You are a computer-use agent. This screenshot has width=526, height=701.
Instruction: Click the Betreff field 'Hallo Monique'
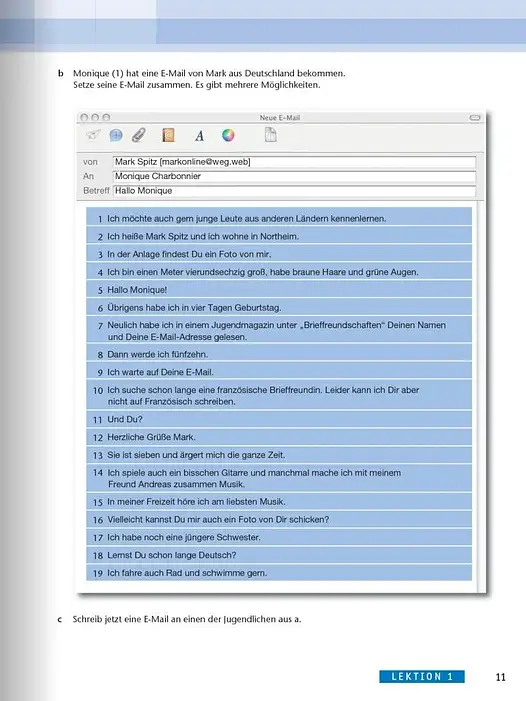(x=294, y=191)
